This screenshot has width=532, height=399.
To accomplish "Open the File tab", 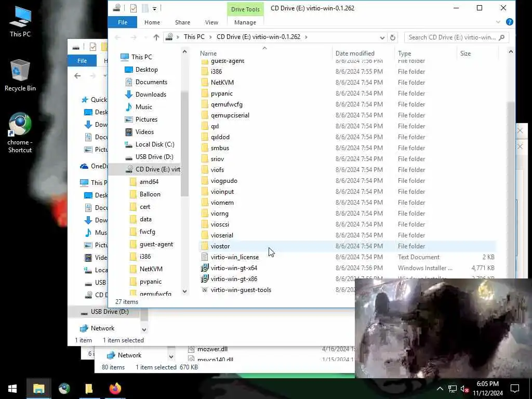I will point(123,22).
